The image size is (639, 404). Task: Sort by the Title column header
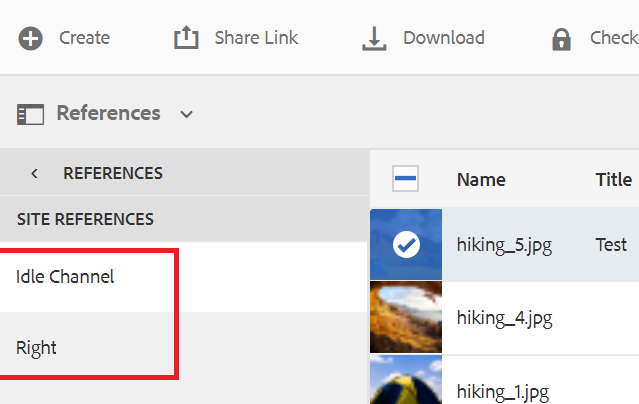(x=613, y=180)
